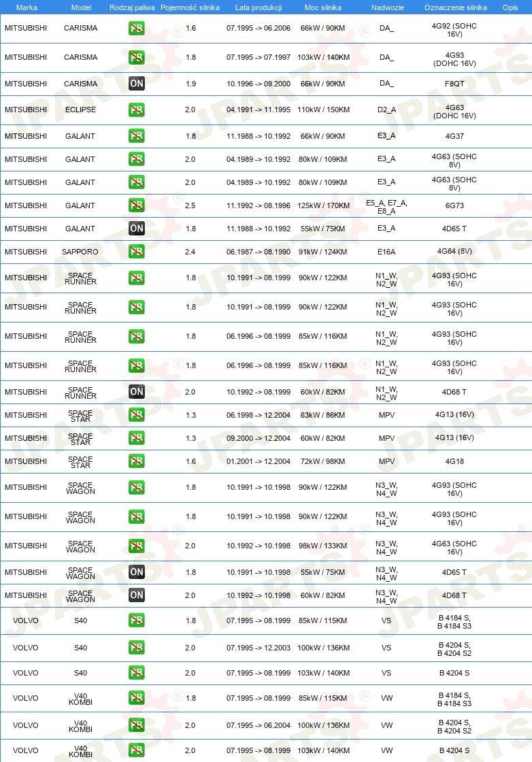The height and width of the screenshot is (762, 532).
Task: Select the 4G92 (SOHC 16V) engine cell
Action: pos(454,30)
